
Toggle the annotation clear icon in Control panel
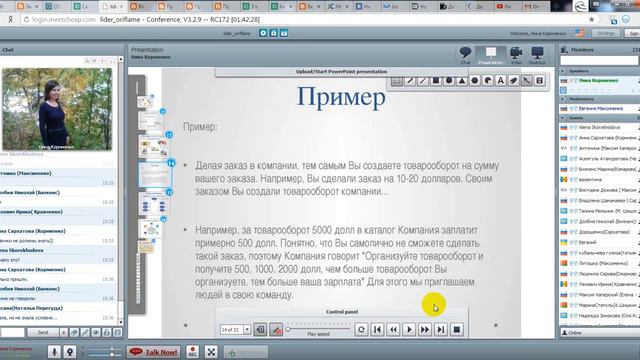(x=276, y=329)
